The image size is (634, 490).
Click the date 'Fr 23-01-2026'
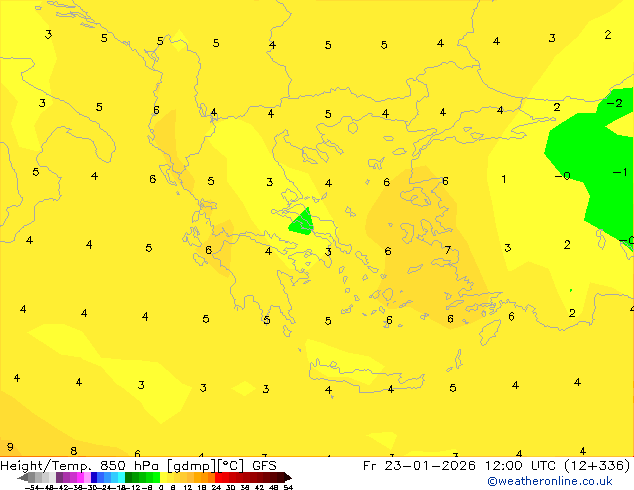tap(419, 466)
